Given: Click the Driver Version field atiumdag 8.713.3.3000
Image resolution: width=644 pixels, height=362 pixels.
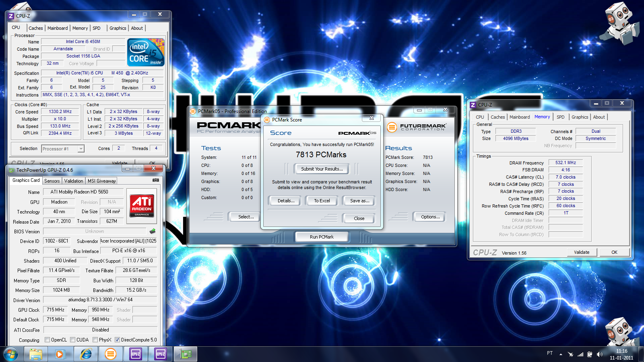Looking at the screenshot, I should coord(100,300).
